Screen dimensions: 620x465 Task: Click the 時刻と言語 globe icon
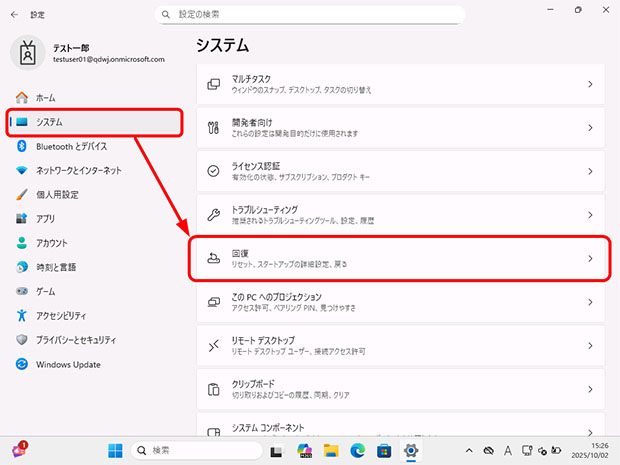point(22,267)
